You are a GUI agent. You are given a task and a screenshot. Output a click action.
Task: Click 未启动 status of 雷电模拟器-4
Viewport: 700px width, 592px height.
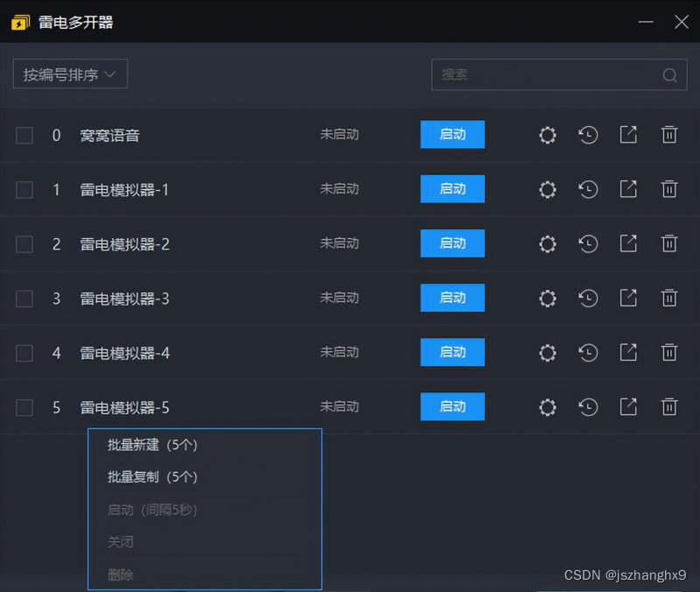[339, 353]
